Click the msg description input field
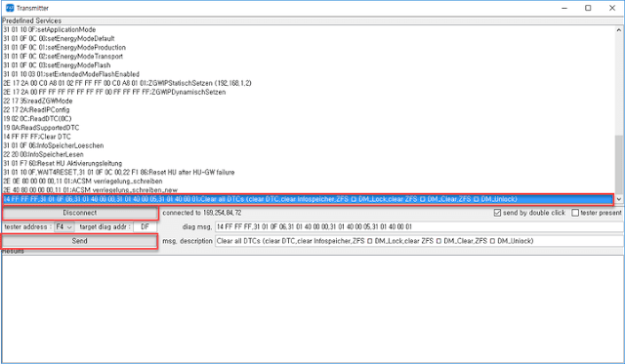625x364 pixels. click(419, 241)
